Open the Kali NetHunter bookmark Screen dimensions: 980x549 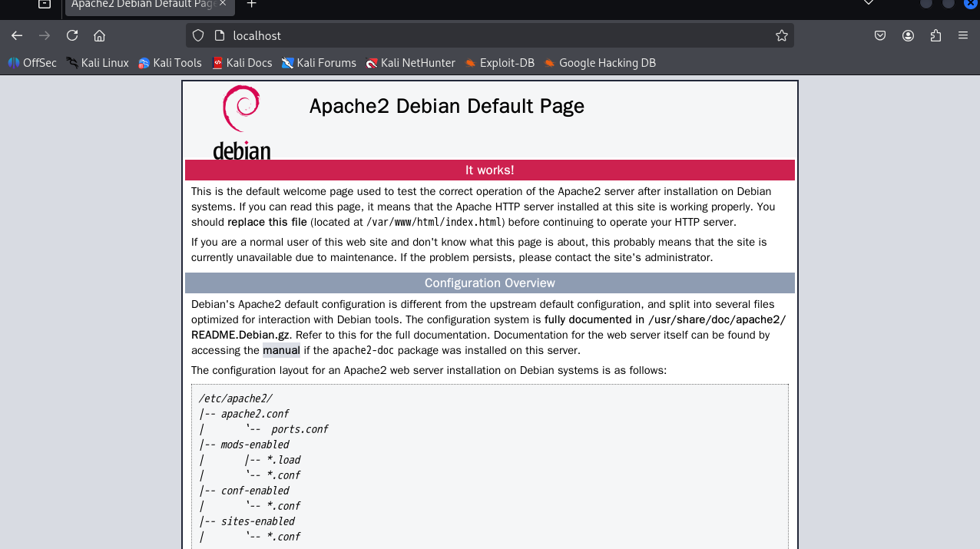click(x=411, y=63)
